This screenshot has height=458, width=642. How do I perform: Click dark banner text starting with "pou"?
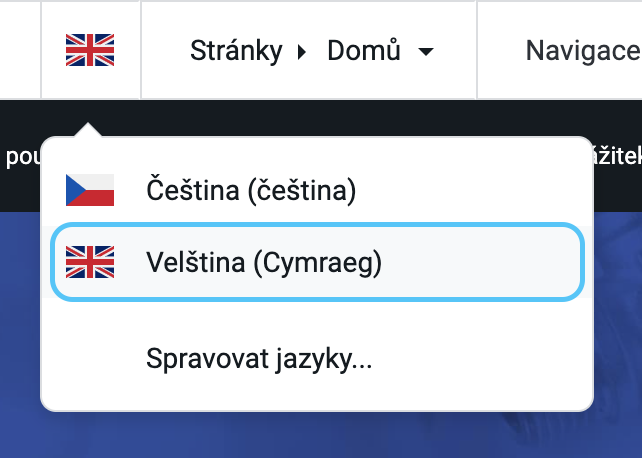coord(23,157)
